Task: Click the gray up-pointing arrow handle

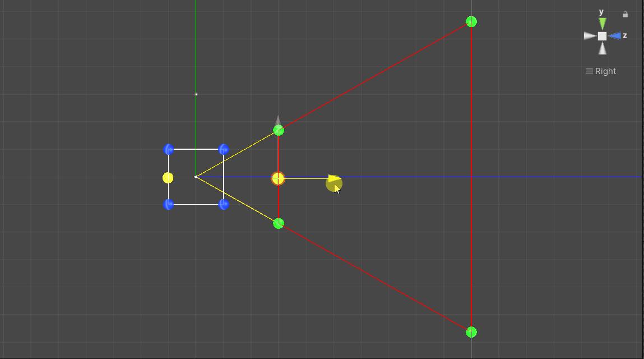Action: click(277, 121)
